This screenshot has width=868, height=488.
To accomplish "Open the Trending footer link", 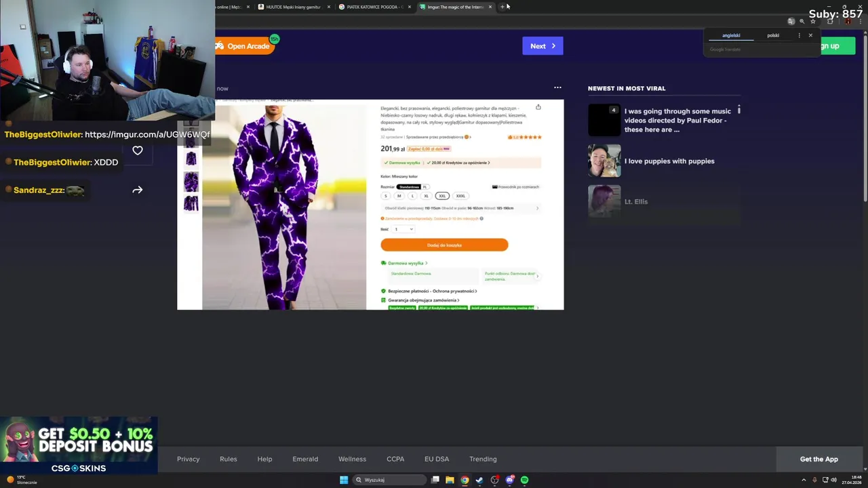I will coord(483,459).
